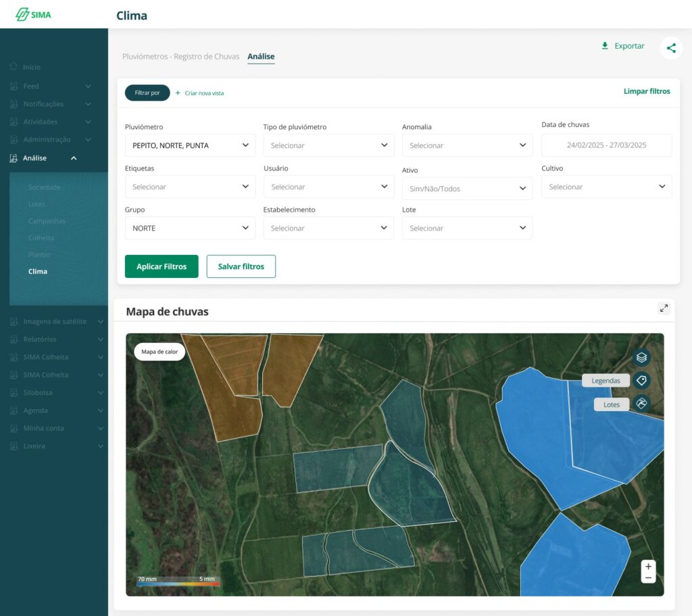Screen dimensions: 692x616
Task: Zoom in on the map
Action: pos(648,566)
